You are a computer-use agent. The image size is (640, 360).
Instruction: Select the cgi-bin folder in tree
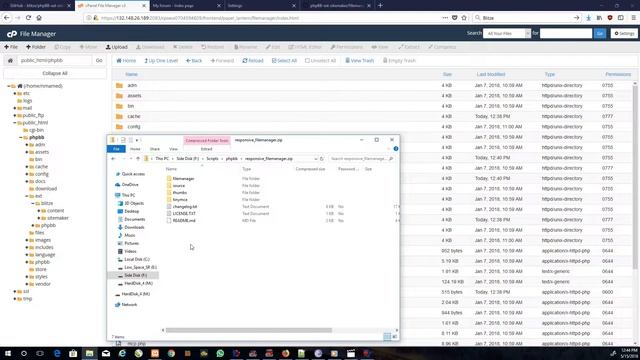[36, 130]
